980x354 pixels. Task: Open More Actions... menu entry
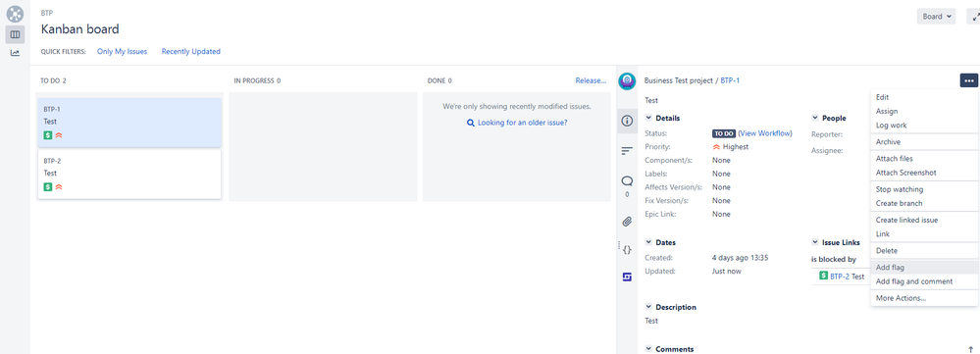[x=924, y=298]
